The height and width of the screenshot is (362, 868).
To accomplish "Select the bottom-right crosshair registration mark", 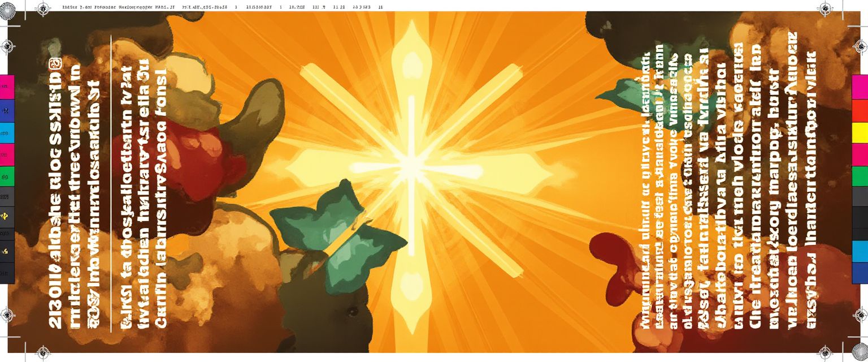I will pos(825,353).
